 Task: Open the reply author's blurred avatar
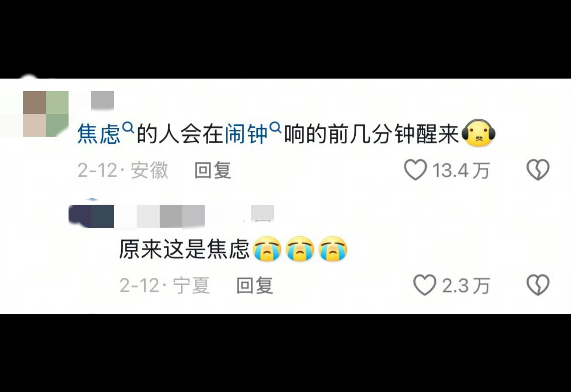[x=91, y=216]
